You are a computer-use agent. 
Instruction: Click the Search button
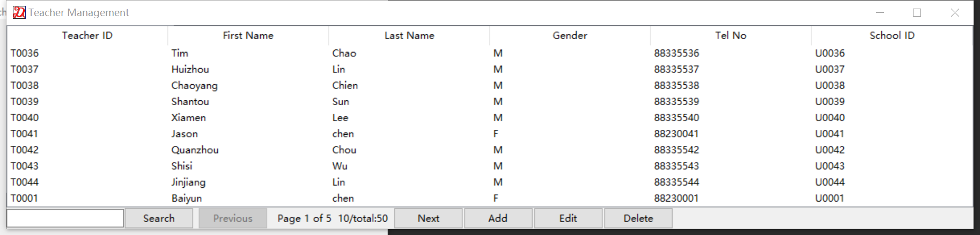point(159,218)
